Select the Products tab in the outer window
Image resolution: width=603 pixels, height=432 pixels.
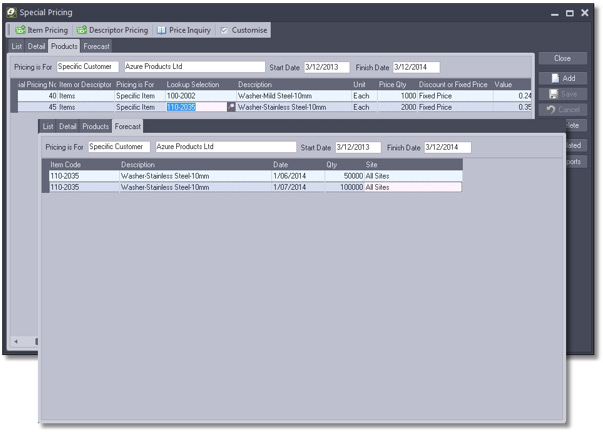tap(64, 46)
